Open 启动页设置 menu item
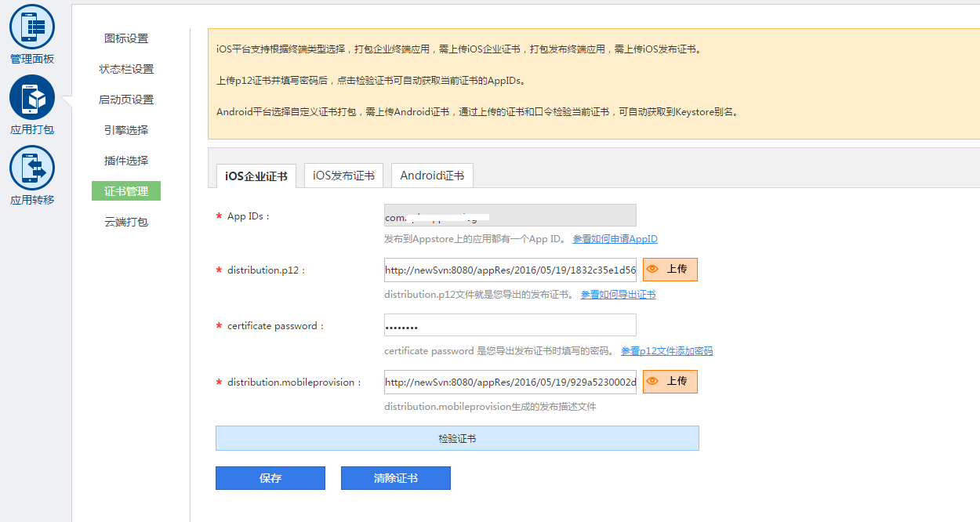Image resolution: width=980 pixels, height=522 pixels. (126, 100)
